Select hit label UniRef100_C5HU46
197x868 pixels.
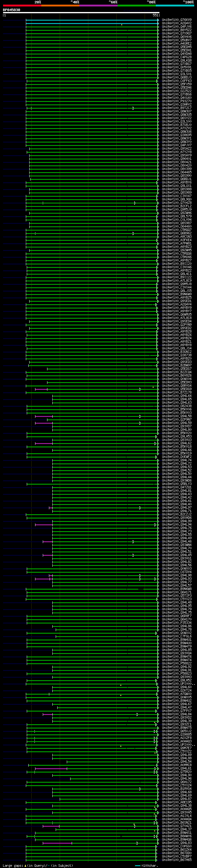[177, 257]
